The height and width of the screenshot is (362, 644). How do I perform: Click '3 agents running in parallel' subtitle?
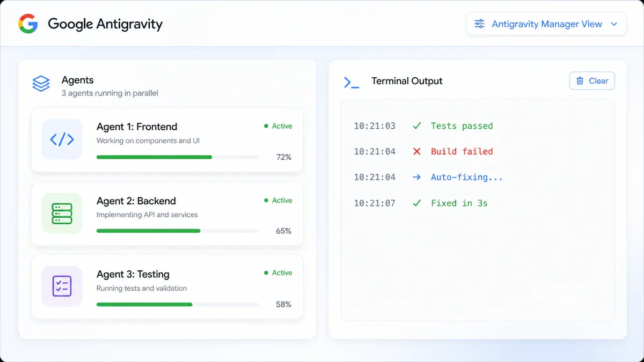[x=110, y=93]
